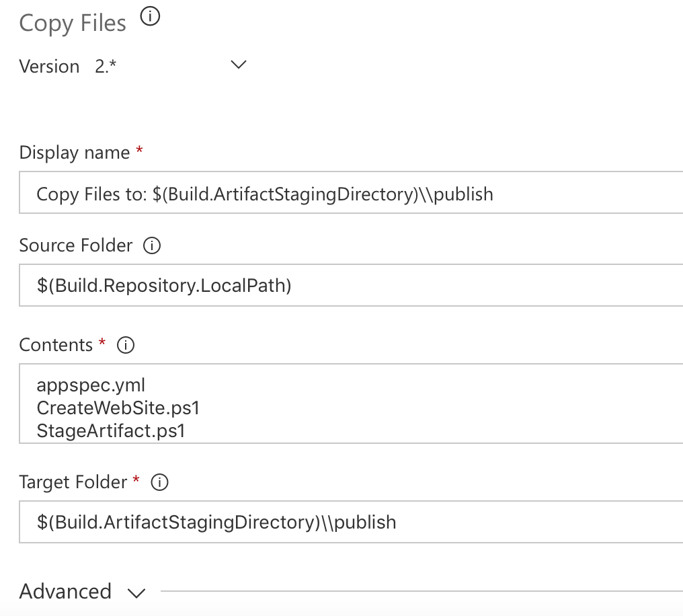Click the Display name label
Screen dimensions: 683x616
[75, 153]
